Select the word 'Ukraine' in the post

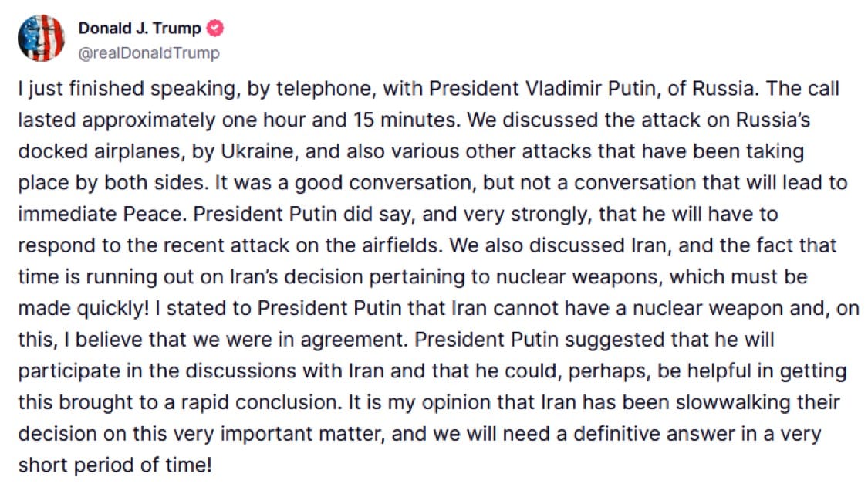pyautogui.click(x=258, y=151)
